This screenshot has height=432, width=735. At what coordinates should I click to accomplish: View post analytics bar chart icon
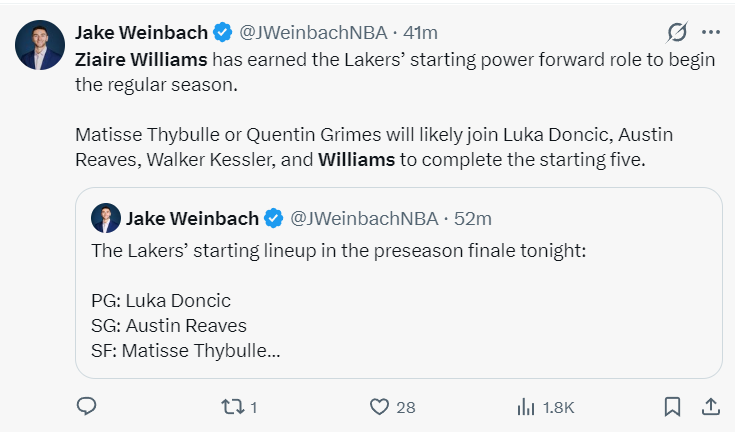click(x=526, y=407)
